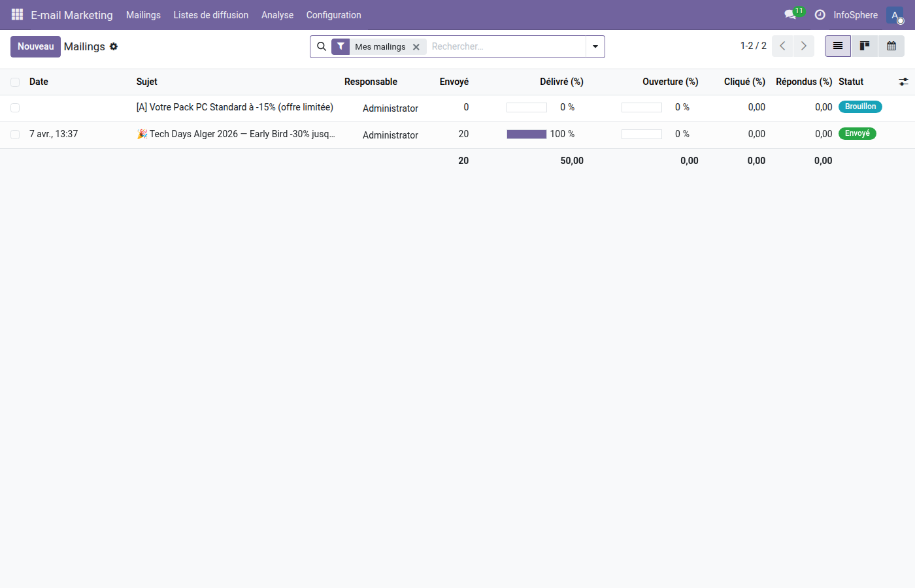Select all mailings with the header checkbox
915x588 pixels.
tap(14, 82)
